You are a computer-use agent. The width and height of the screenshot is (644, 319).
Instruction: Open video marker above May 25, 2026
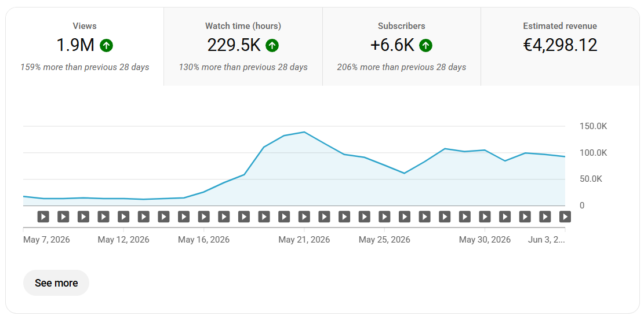(x=384, y=217)
